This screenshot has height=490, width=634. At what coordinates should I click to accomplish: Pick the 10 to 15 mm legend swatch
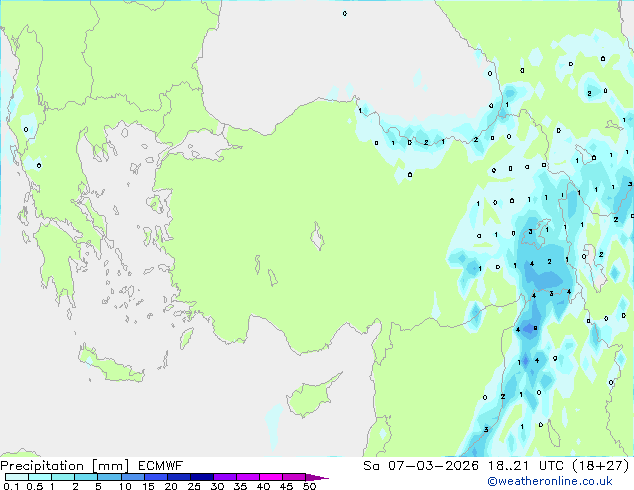(x=133, y=477)
